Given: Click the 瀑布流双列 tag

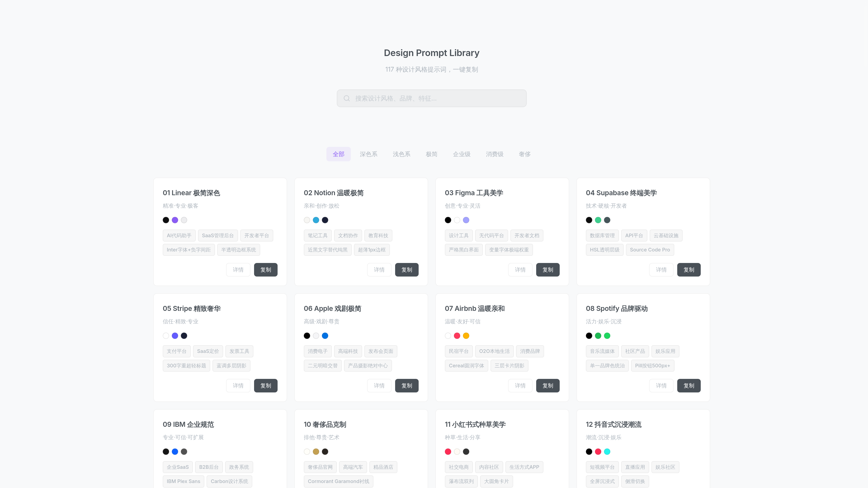Looking at the screenshot, I should [461, 481].
